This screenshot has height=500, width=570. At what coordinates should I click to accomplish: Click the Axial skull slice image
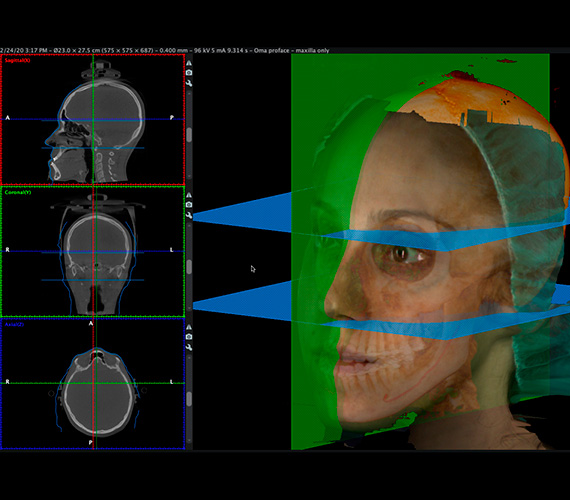97,393
